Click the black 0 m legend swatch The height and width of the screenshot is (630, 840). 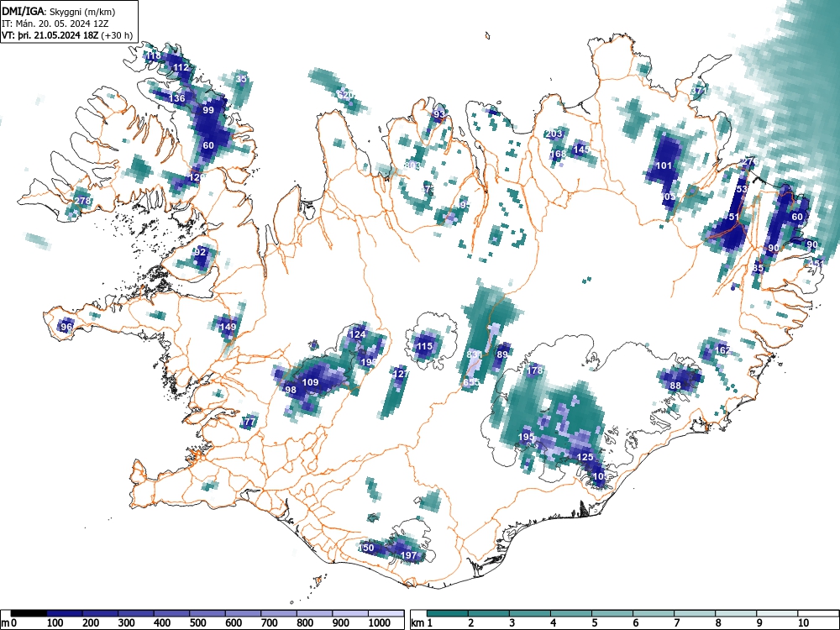click(29, 613)
